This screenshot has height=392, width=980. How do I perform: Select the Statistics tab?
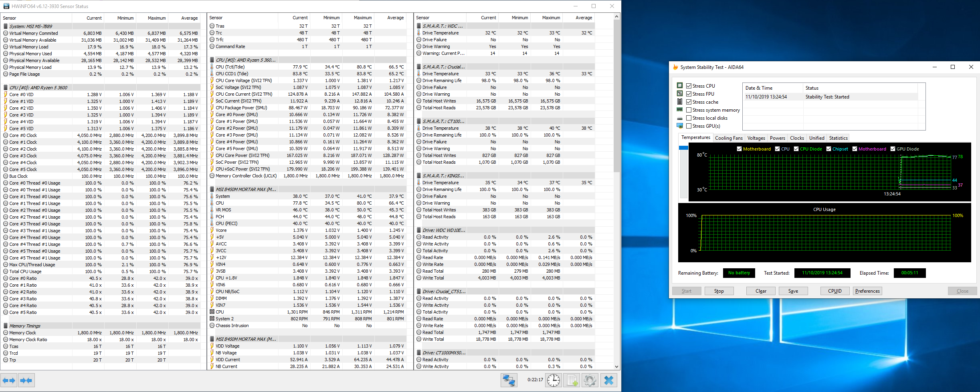839,138
